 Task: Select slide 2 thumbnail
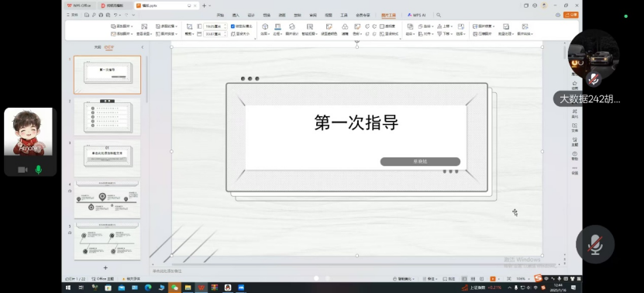[x=107, y=117]
